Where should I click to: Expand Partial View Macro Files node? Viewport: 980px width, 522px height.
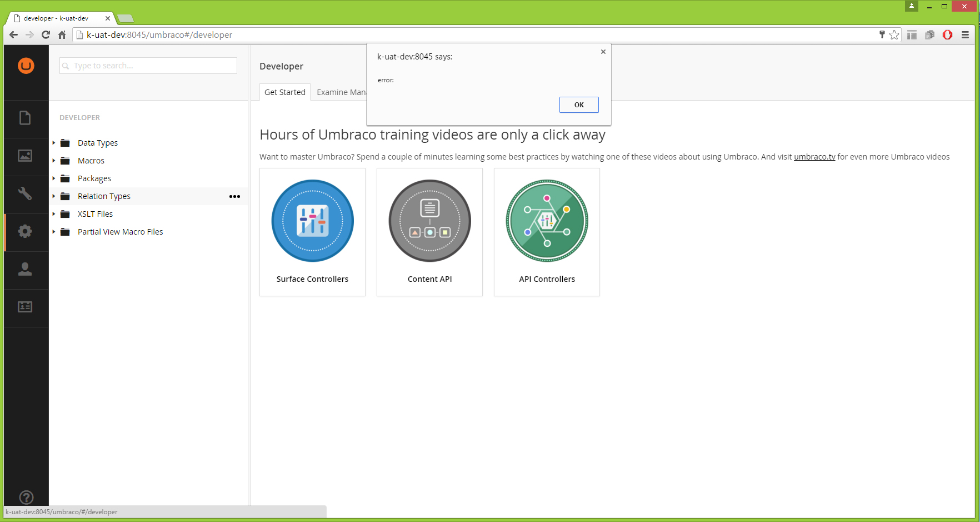click(54, 232)
